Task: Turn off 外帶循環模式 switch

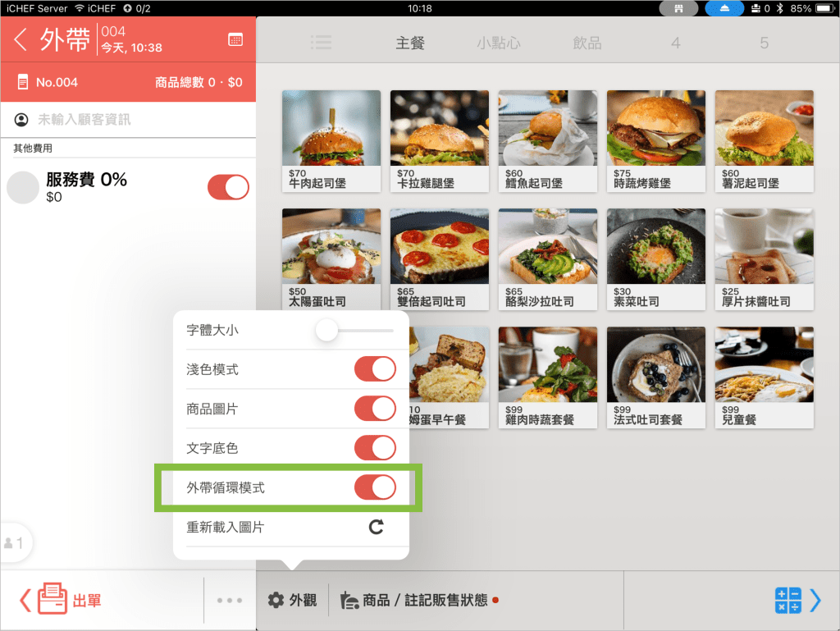Action: [x=375, y=487]
